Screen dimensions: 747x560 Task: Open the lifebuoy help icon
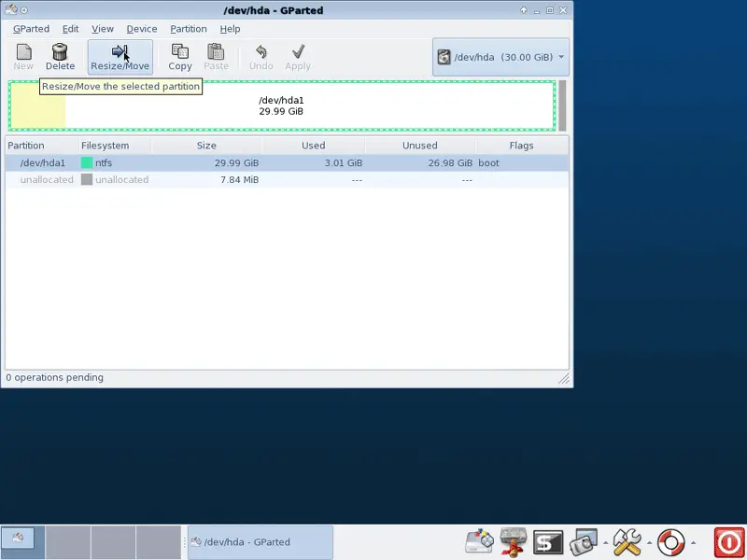click(x=670, y=542)
